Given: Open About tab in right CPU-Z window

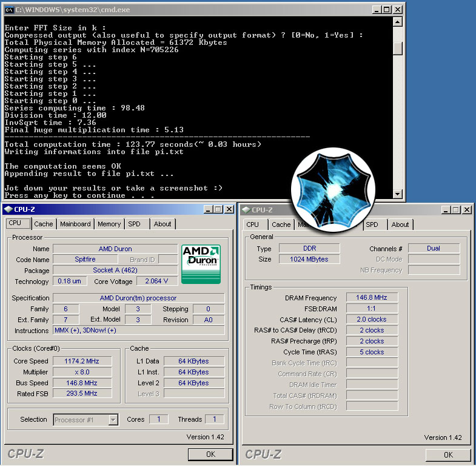Looking at the screenshot, I should 400,225.
